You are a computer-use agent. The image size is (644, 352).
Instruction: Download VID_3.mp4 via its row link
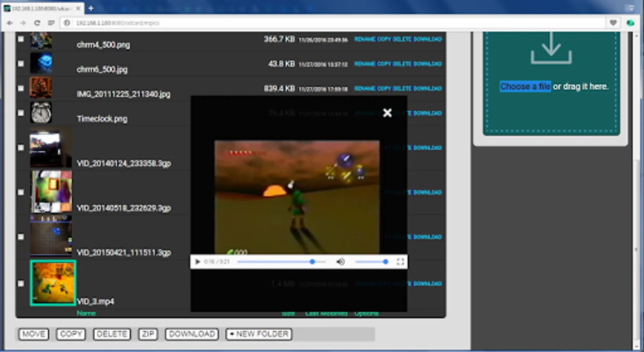(428, 284)
